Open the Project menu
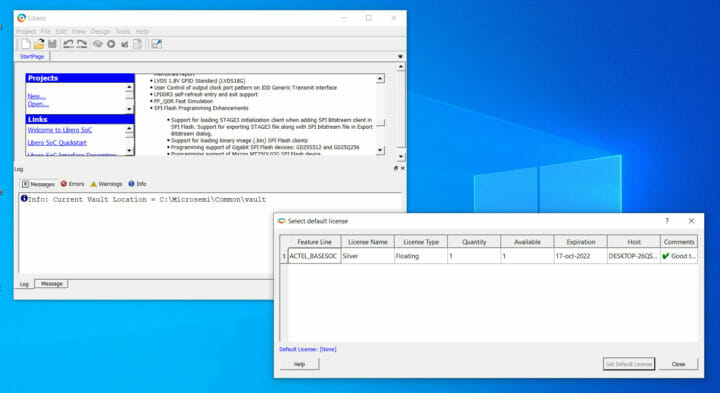The width and height of the screenshot is (720, 393). 26,31
